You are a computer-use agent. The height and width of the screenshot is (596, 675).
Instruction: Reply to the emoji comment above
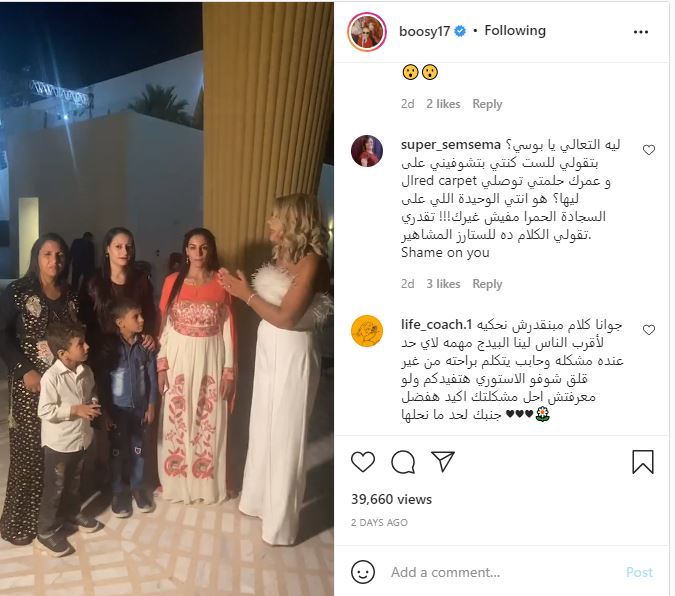click(x=487, y=104)
